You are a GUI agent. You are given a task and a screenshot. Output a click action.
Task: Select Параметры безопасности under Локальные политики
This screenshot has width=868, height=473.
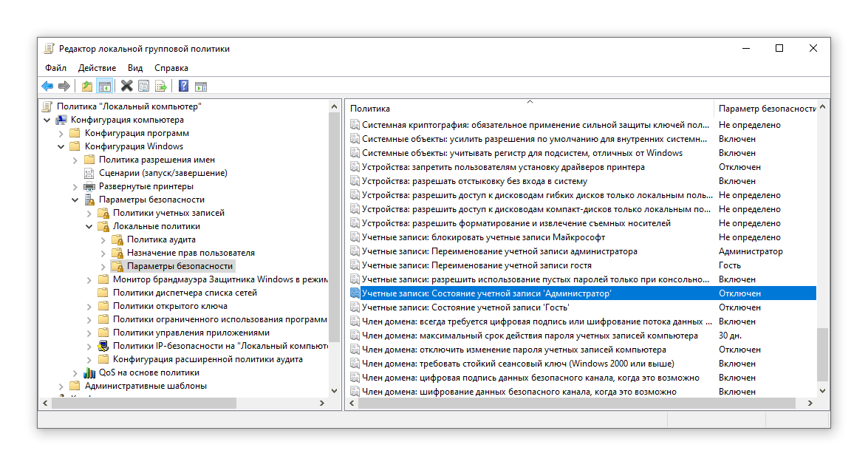pyautogui.click(x=180, y=266)
